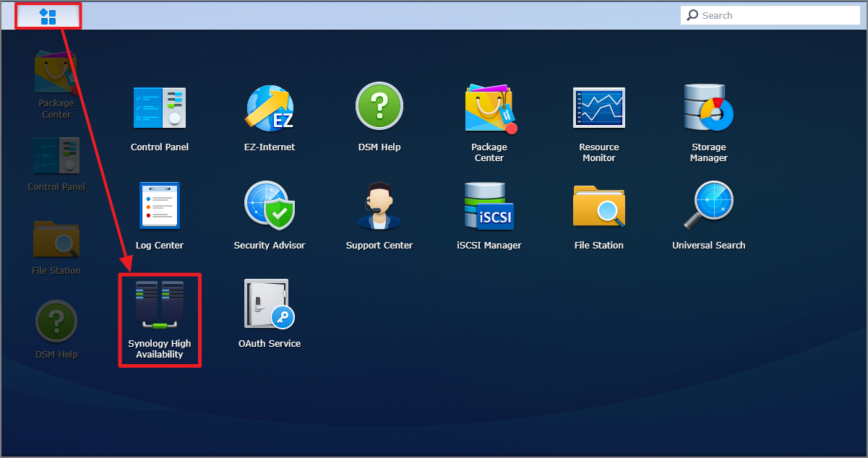The width and height of the screenshot is (868, 458).
Task: Open Package Center in the app grid
Action: [489, 110]
